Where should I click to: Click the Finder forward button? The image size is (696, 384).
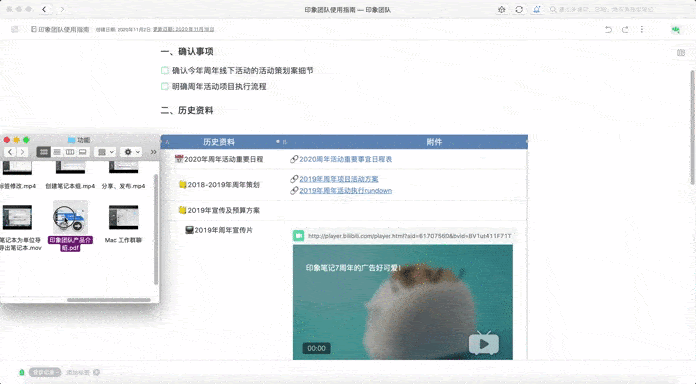tap(22, 152)
